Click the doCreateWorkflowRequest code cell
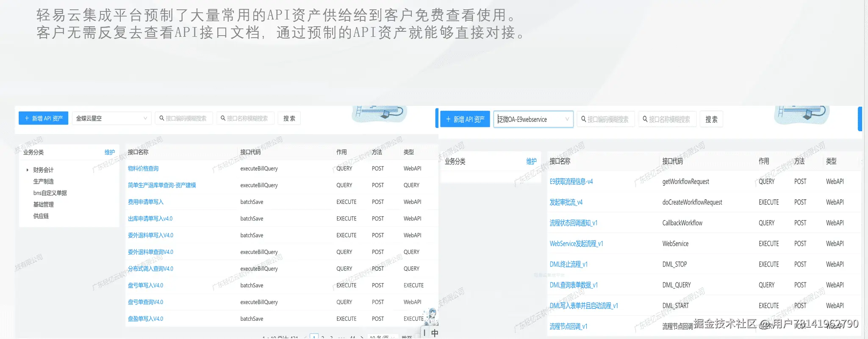The width and height of the screenshot is (868, 339). [x=692, y=202]
